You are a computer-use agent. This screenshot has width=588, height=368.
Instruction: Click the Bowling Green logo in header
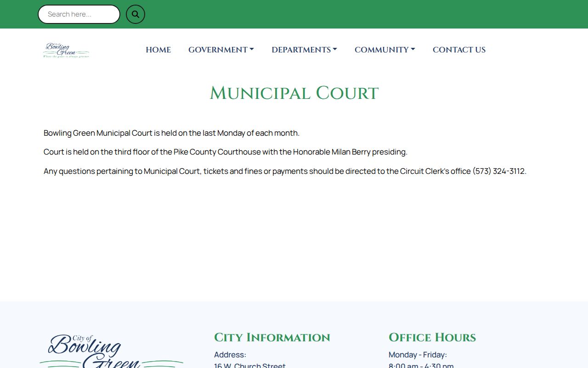coord(66,50)
